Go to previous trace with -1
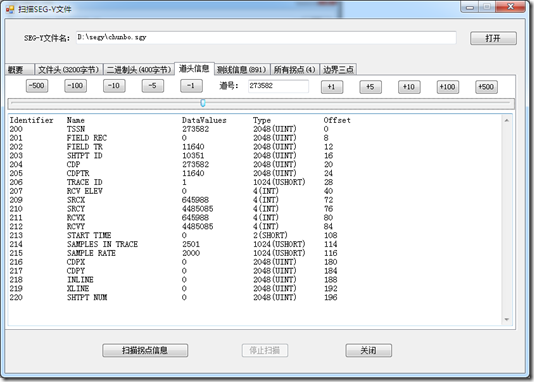534x382 pixels. tap(191, 86)
